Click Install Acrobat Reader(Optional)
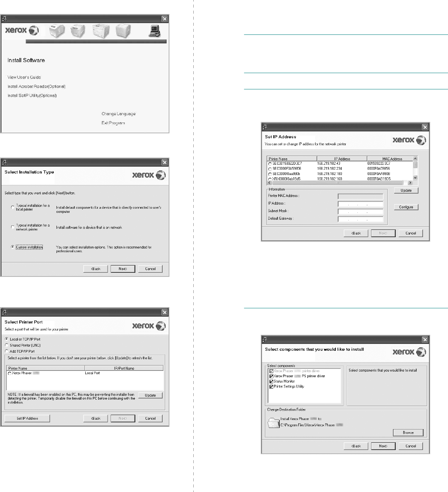The width and height of the screenshot is (448, 492). [x=36, y=86]
